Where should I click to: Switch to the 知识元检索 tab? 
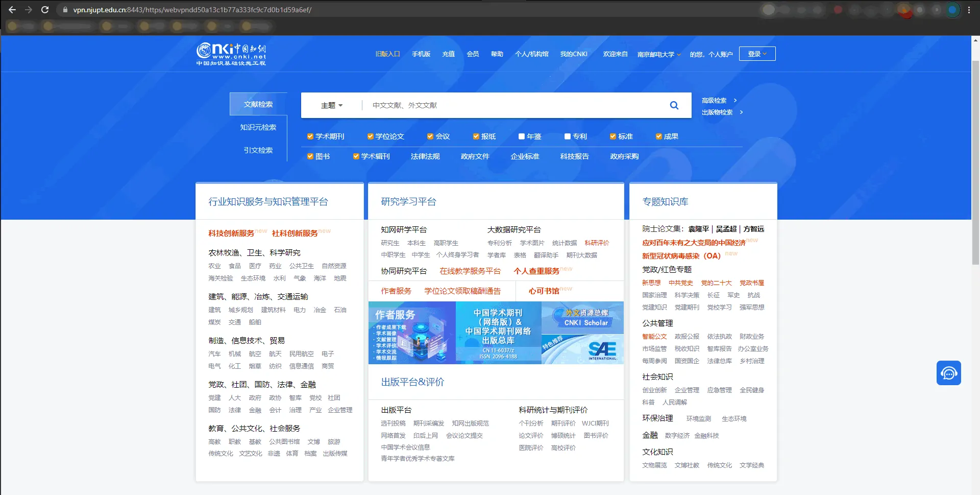[258, 127]
